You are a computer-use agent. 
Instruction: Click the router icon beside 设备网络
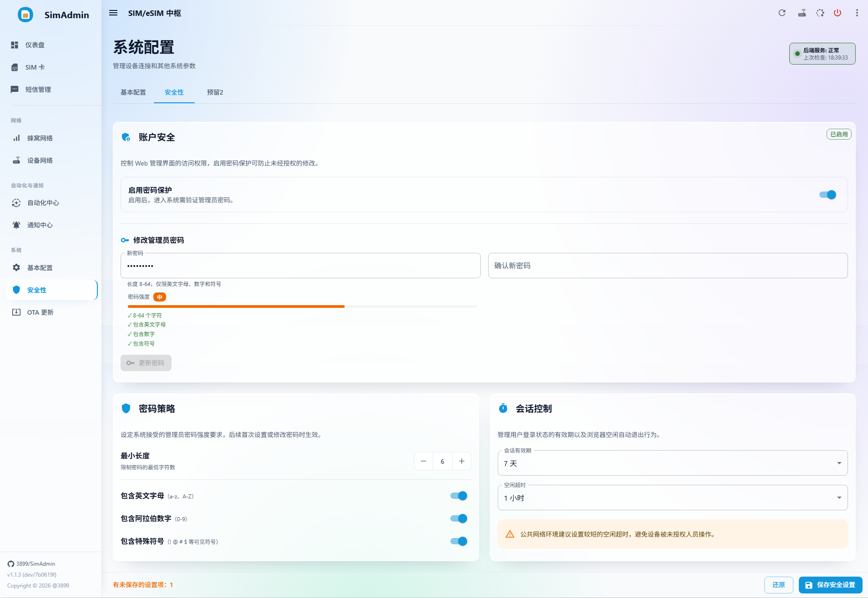(x=16, y=161)
